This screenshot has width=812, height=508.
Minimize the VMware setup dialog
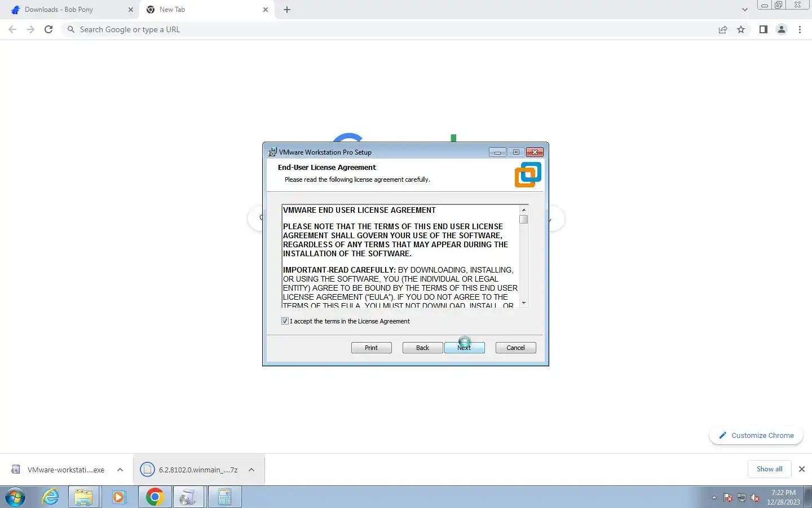tap(497, 152)
